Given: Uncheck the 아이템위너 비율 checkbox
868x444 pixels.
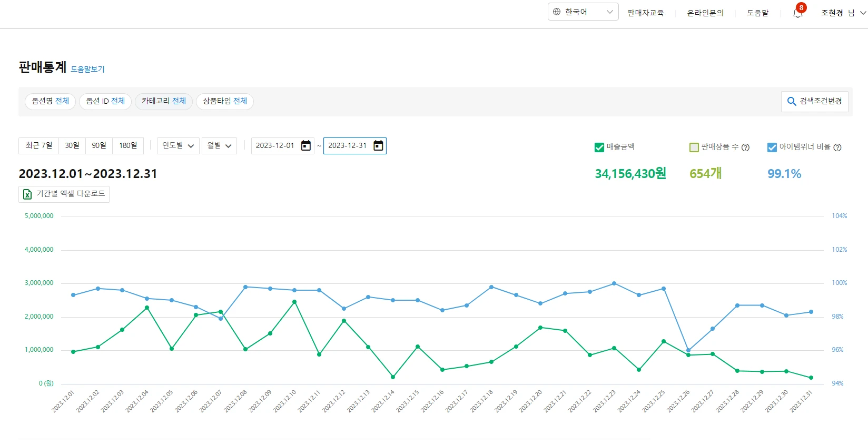Looking at the screenshot, I should [772, 147].
